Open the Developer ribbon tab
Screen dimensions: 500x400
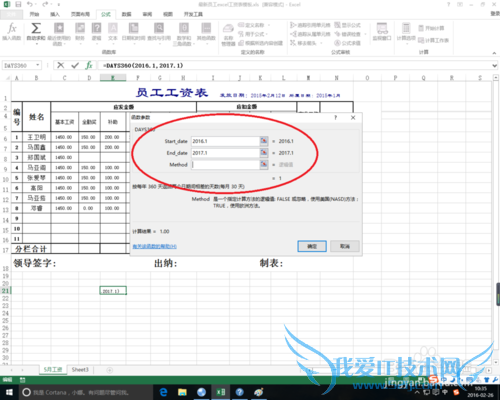193,14
